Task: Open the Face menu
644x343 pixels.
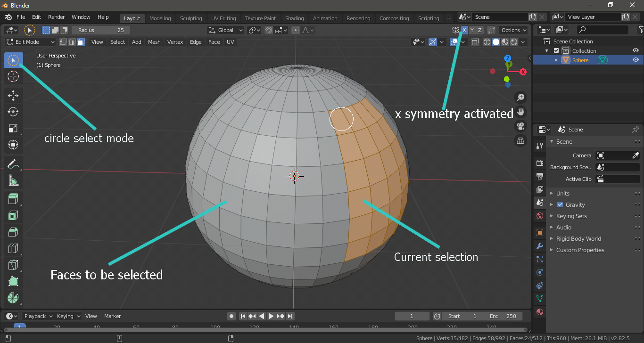Action: click(214, 42)
